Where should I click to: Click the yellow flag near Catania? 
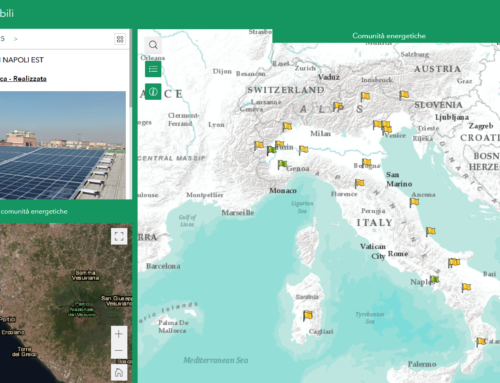(481, 342)
